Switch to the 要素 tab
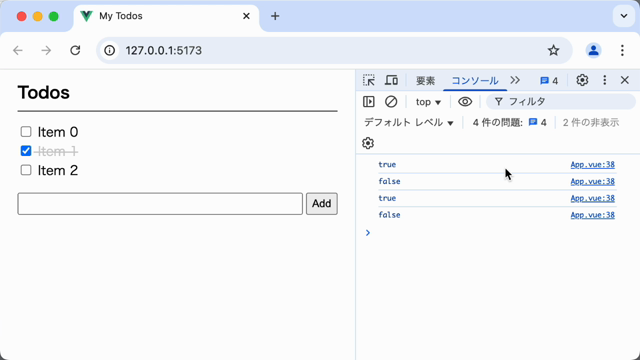The height and width of the screenshot is (360, 640). click(x=425, y=80)
